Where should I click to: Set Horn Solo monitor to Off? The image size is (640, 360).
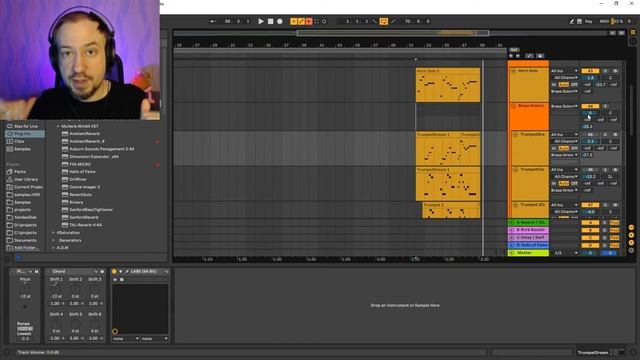574,84
